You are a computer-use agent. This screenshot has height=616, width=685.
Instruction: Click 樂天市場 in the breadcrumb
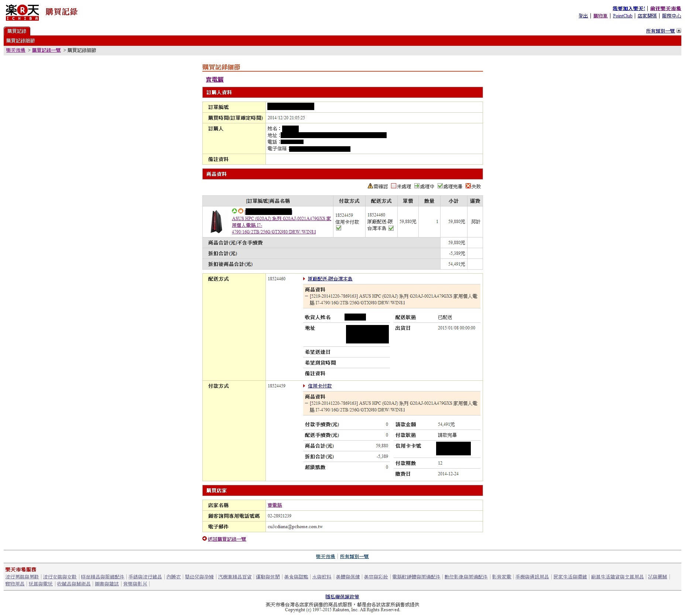click(x=16, y=50)
